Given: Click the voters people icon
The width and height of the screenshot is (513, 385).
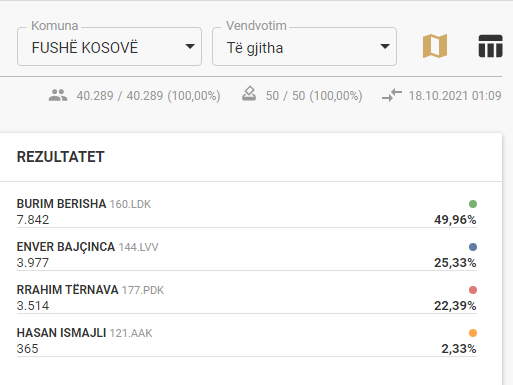Looking at the screenshot, I should click(x=58, y=95).
